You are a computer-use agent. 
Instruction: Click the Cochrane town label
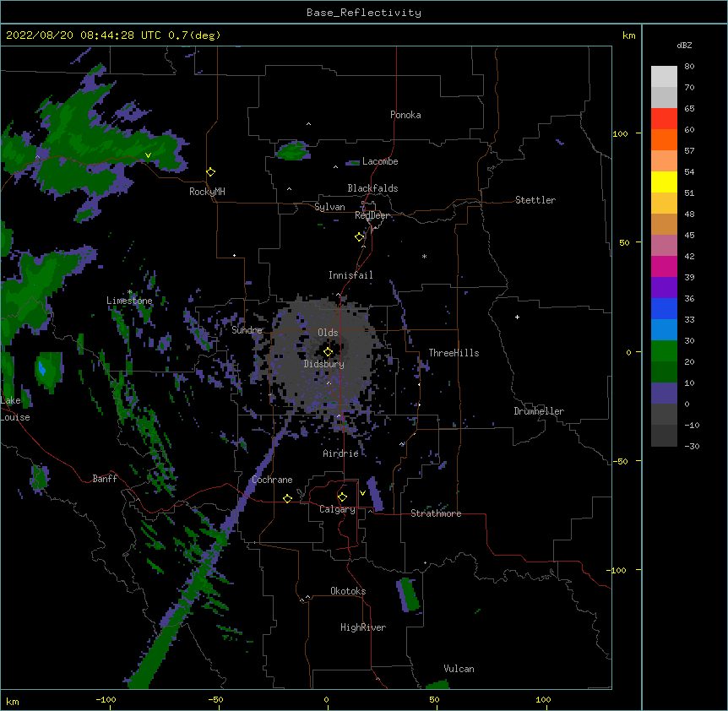click(272, 480)
